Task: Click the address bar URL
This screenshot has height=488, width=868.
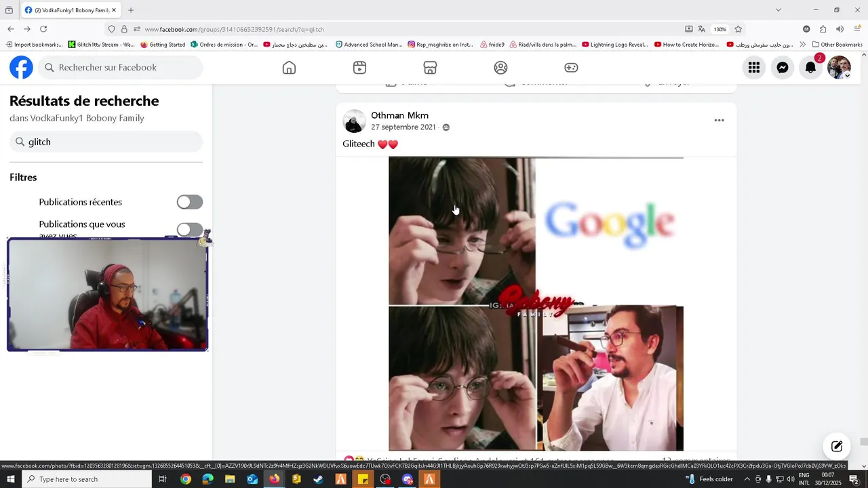Action: (234, 30)
